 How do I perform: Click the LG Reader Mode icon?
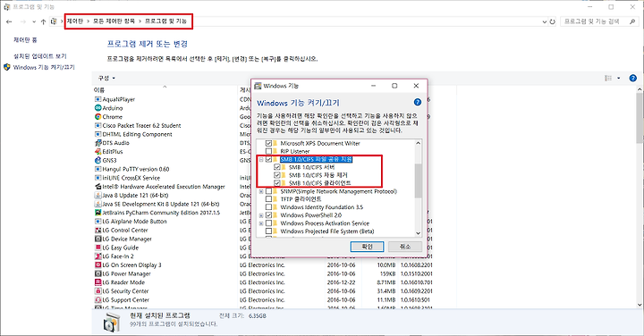click(x=97, y=282)
